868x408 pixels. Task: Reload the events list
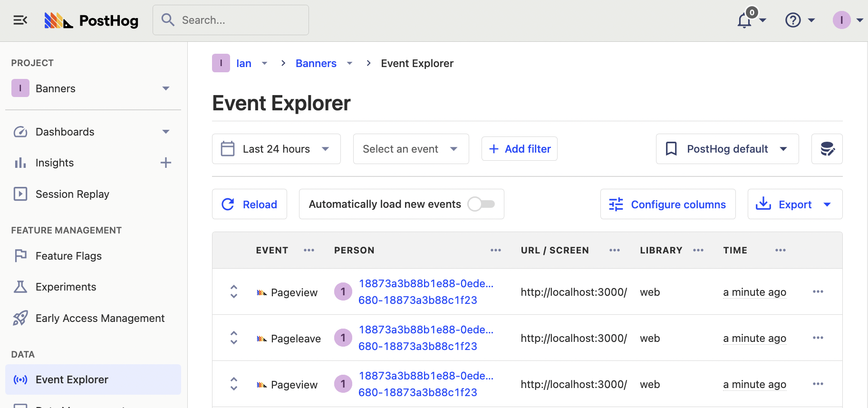click(250, 204)
